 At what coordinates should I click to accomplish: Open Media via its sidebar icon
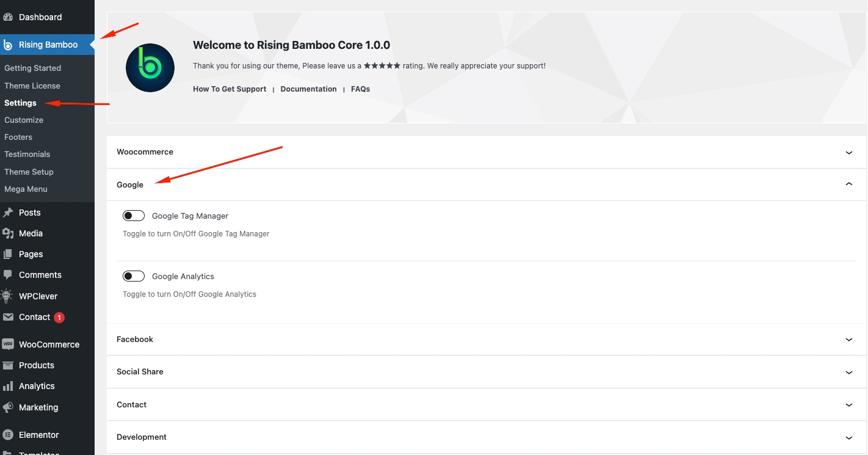pos(8,233)
